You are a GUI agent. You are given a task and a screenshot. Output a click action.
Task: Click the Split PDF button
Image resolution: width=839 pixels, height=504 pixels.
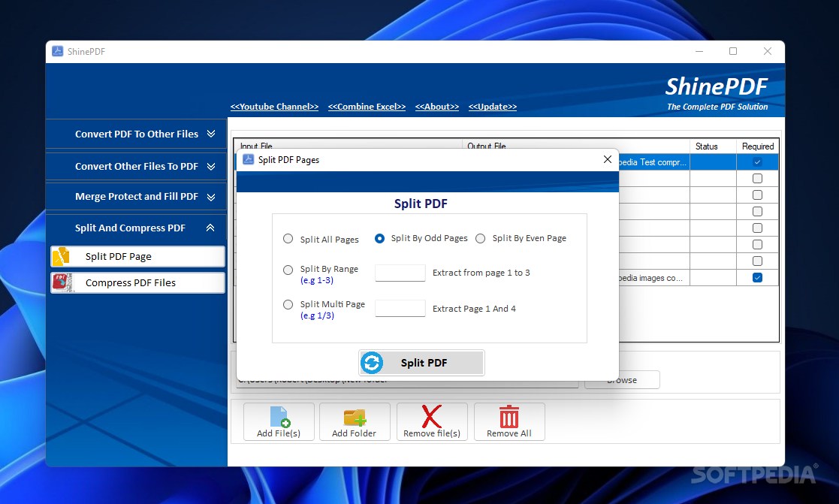coord(421,363)
